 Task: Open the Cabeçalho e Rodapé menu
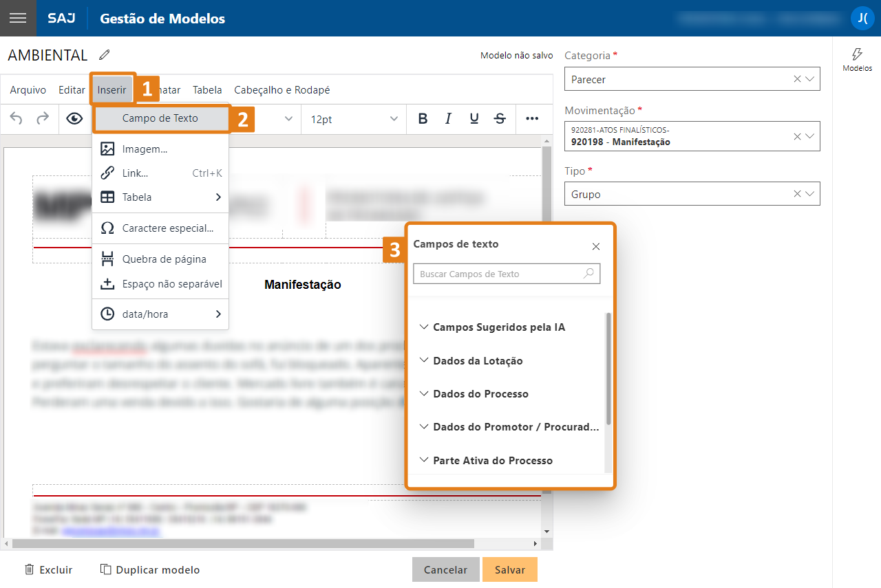click(x=281, y=89)
